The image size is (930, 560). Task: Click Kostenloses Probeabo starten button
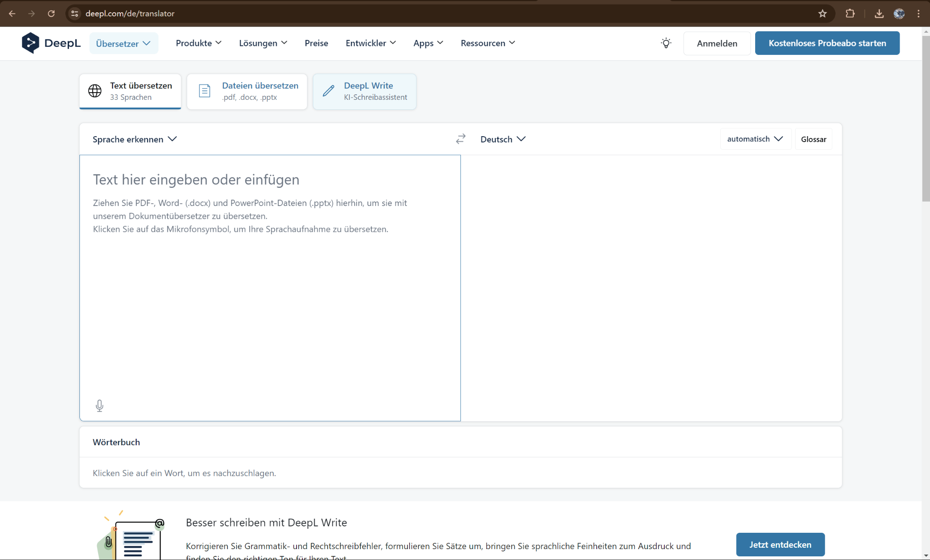tap(827, 43)
